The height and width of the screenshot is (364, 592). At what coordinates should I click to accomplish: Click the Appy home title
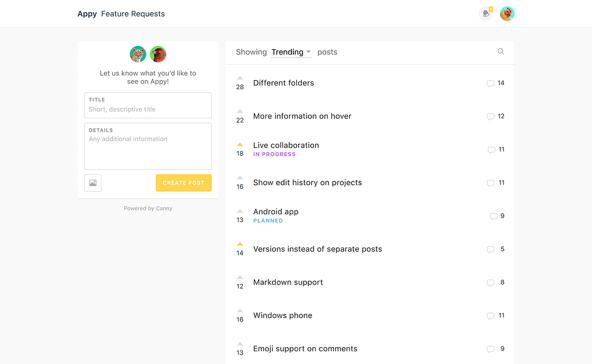coord(87,14)
